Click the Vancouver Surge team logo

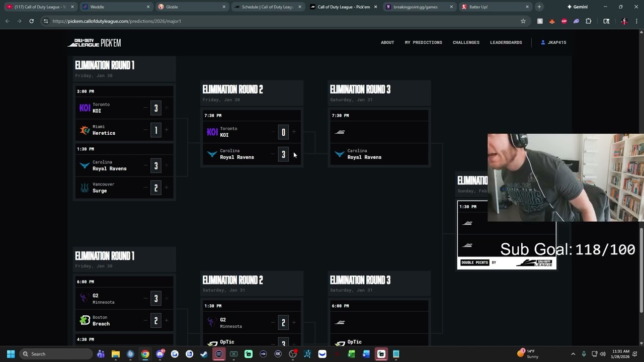85,188
